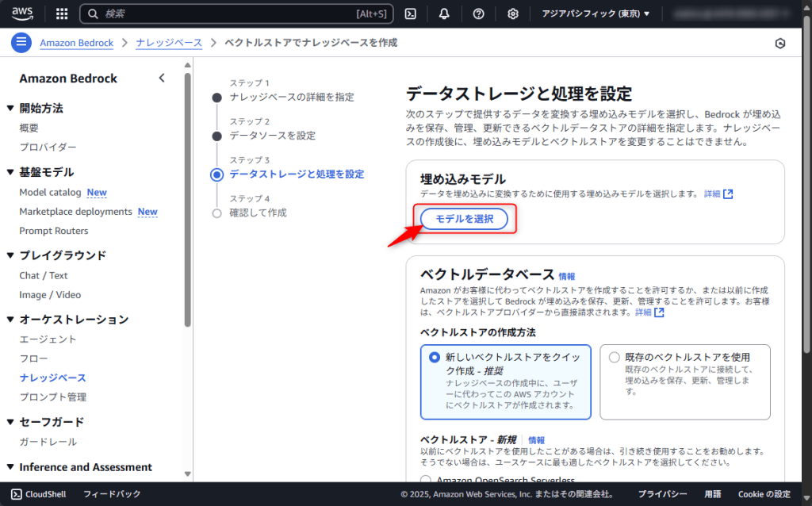The width and height of the screenshot is (812, 506).
Task: Go to Amazon Bedrock breadcrumb link
Action: point(77,43)
